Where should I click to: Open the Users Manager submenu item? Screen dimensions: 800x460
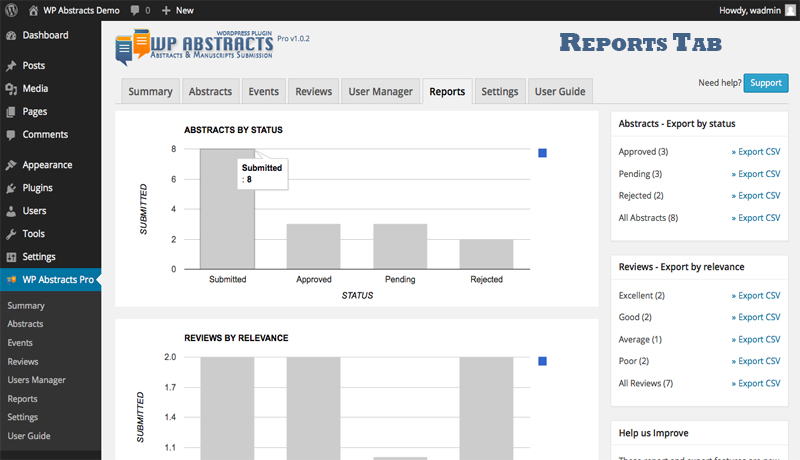click(37, 380)
